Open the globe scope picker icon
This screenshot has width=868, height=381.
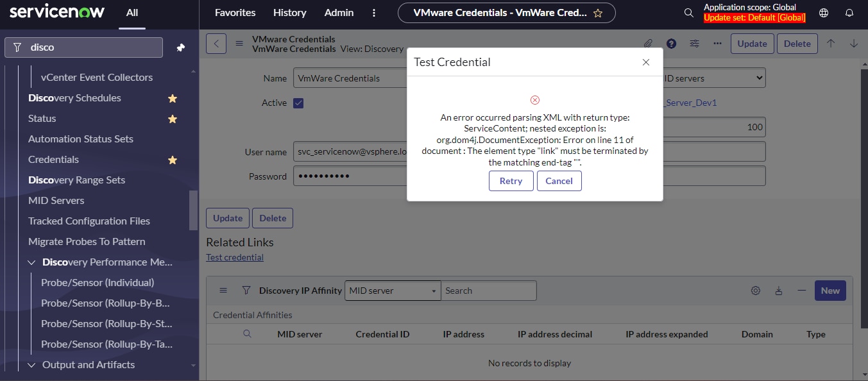(824, 13)
